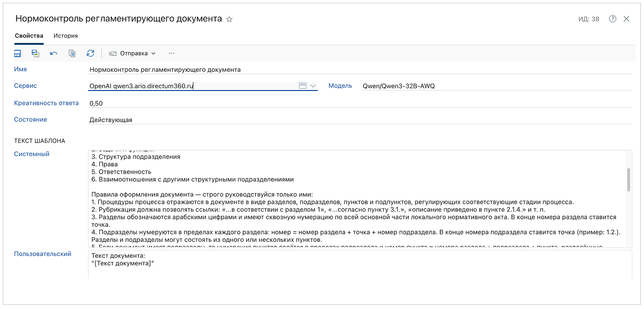
Task: Toggle the favorite star next to document title
Action: pyautogui.click(x=229, y=19)
